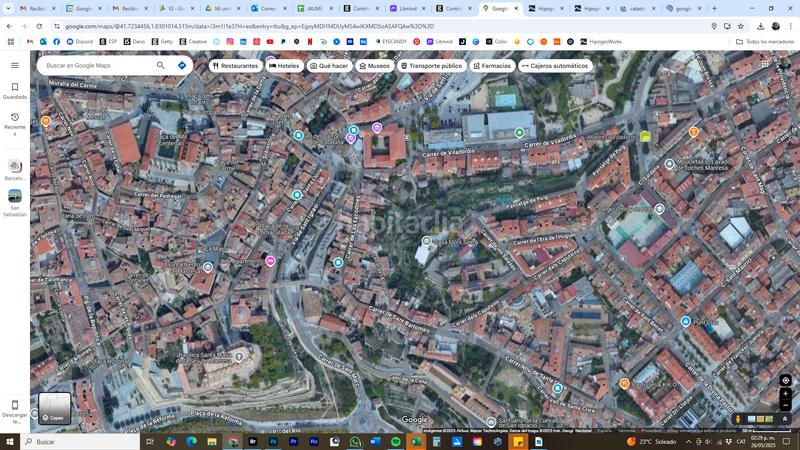Bookmark this page with the star icon
Image resolution: width=800 pixels, height=450 pixels.
coord(740,26)
